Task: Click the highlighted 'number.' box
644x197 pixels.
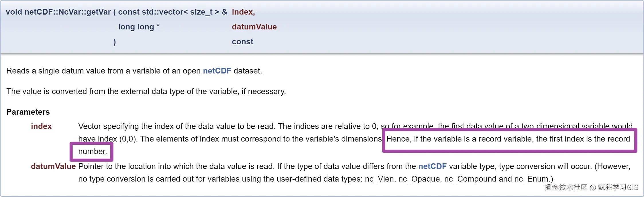Action: click(x=93, y=152)
